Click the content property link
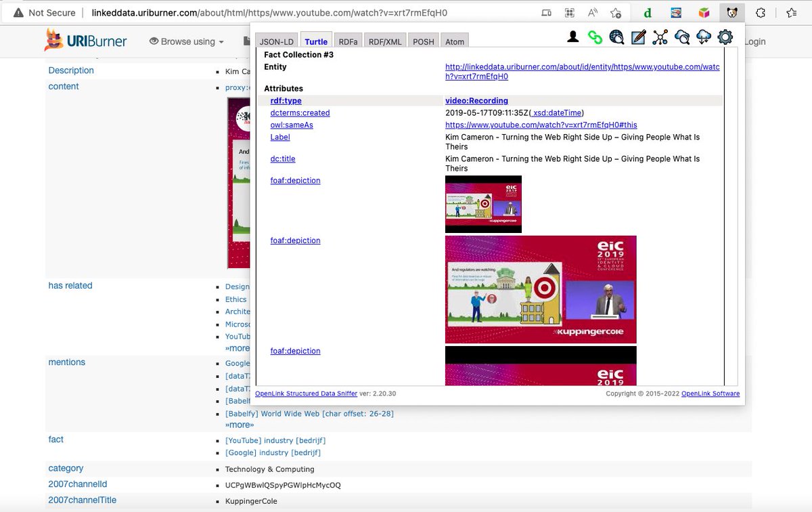The height and width of the screenshot is (512, 812). (64, 87)
